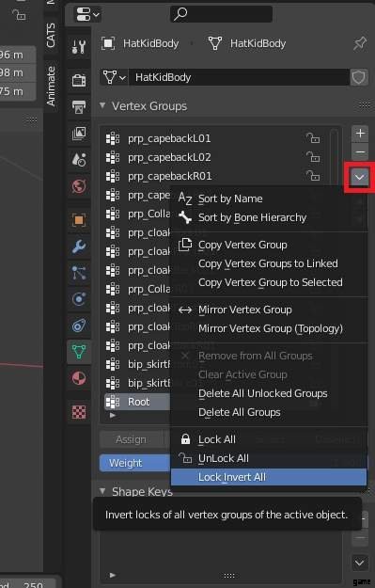
Task: Open the World properties tab icon
Action: (79, 186)
